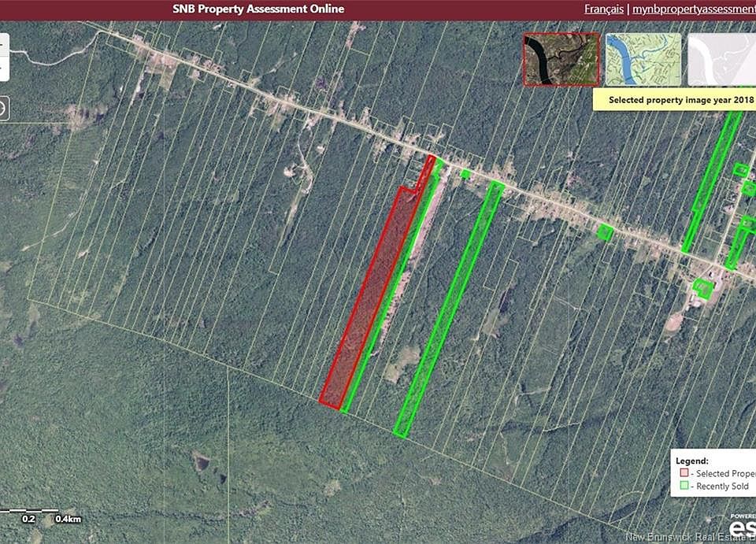Choose the light gray basemap thumbnail
This screenshot has width=756, height=544.
[722, 59]
